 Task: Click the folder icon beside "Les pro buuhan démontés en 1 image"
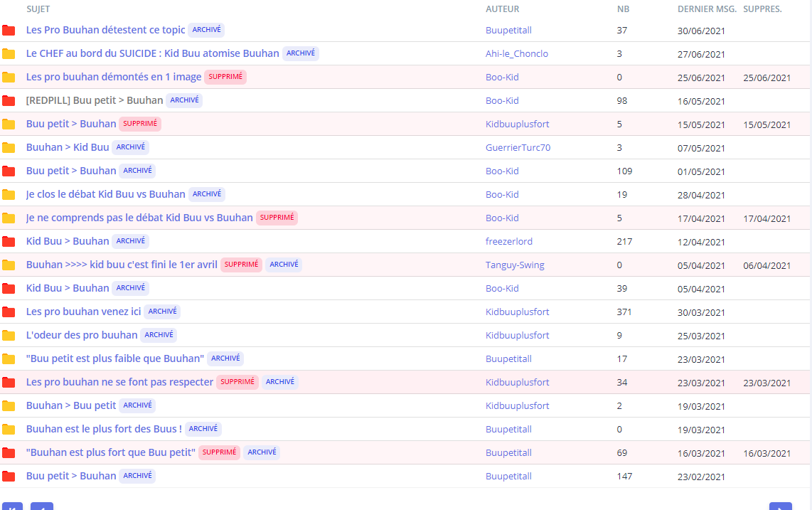[9, 78]
